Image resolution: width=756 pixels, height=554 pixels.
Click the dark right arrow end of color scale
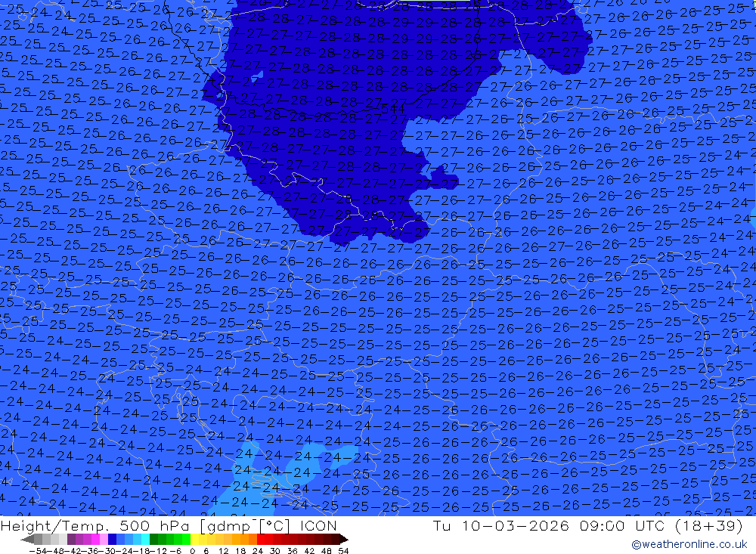(x=343, y=539)
